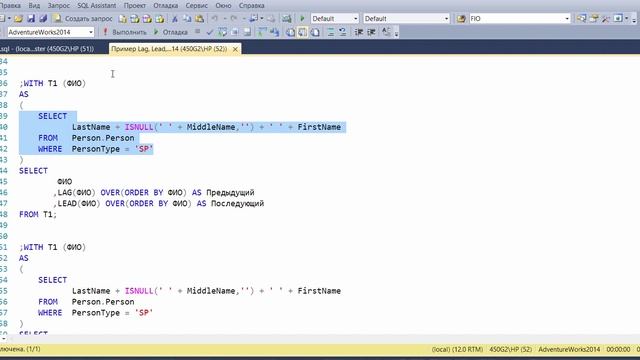Screen dimensions: 640x360
Task: Select the Пример Lag, Lead tab
Action: [x=169, y=49]
